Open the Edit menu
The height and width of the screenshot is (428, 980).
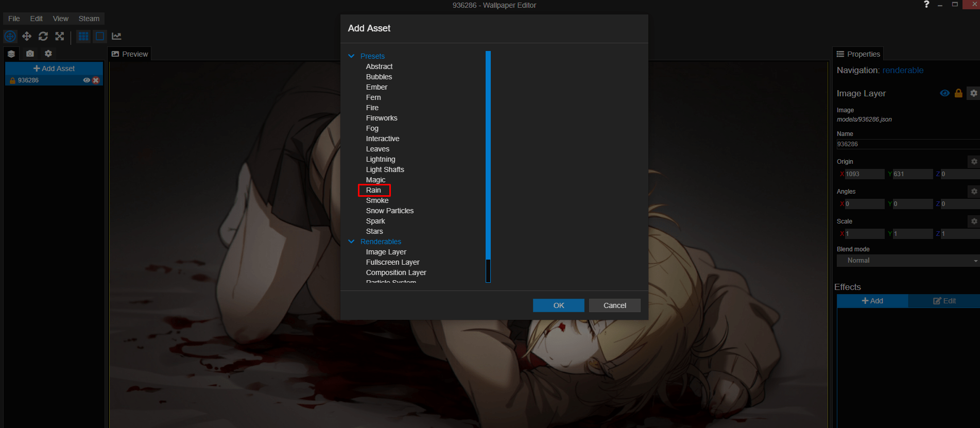click(36, 19)
